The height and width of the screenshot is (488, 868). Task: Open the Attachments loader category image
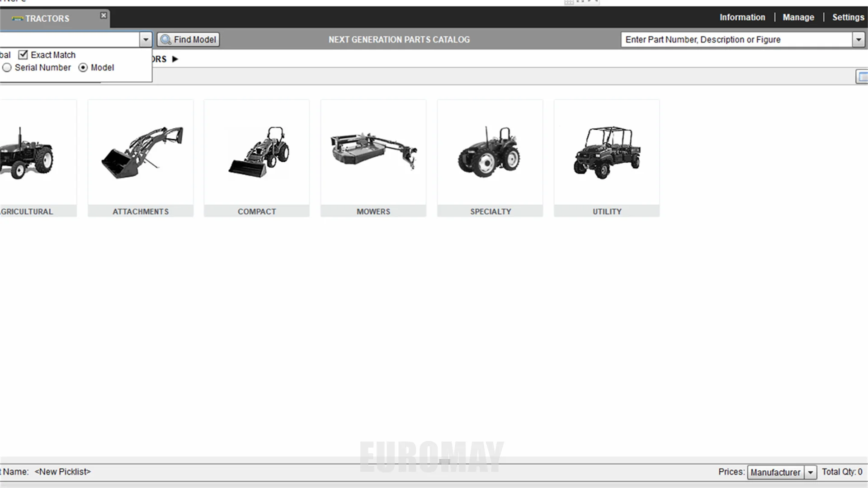pos(141,153)
